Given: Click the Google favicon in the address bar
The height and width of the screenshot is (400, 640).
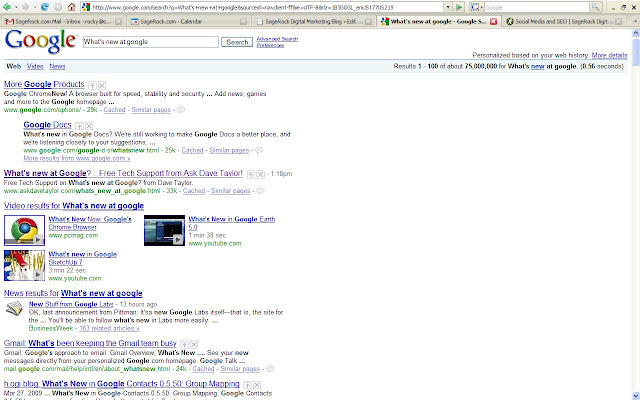Looking at the screenshot, I should pyautogui.click(x=86, y=7).
